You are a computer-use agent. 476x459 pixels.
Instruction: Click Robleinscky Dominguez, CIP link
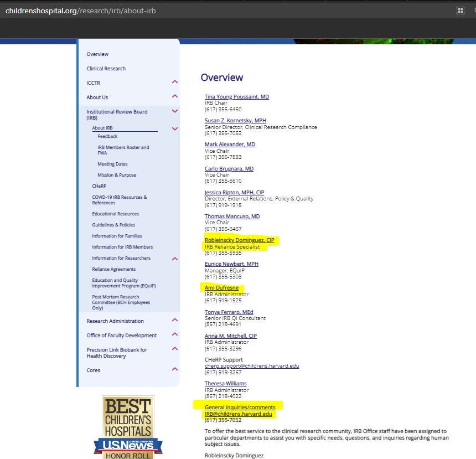[x=239, y=240]
